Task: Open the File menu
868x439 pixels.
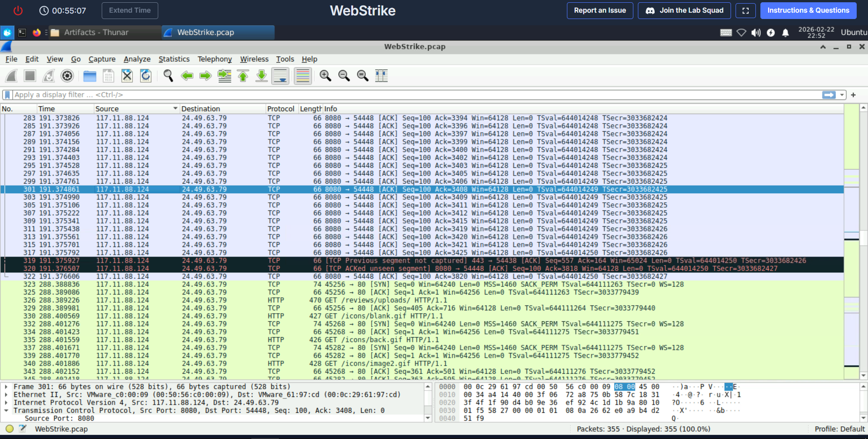Action: click(x=11, y=59)
